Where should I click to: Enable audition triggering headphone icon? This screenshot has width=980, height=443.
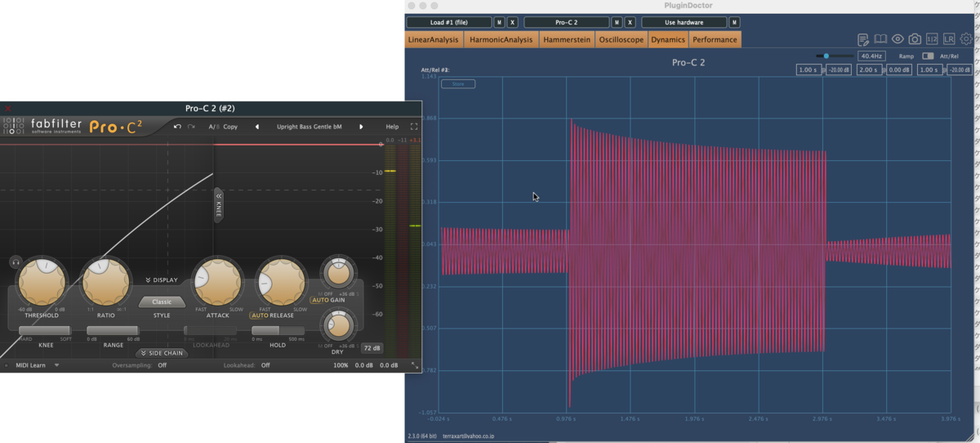15,262
